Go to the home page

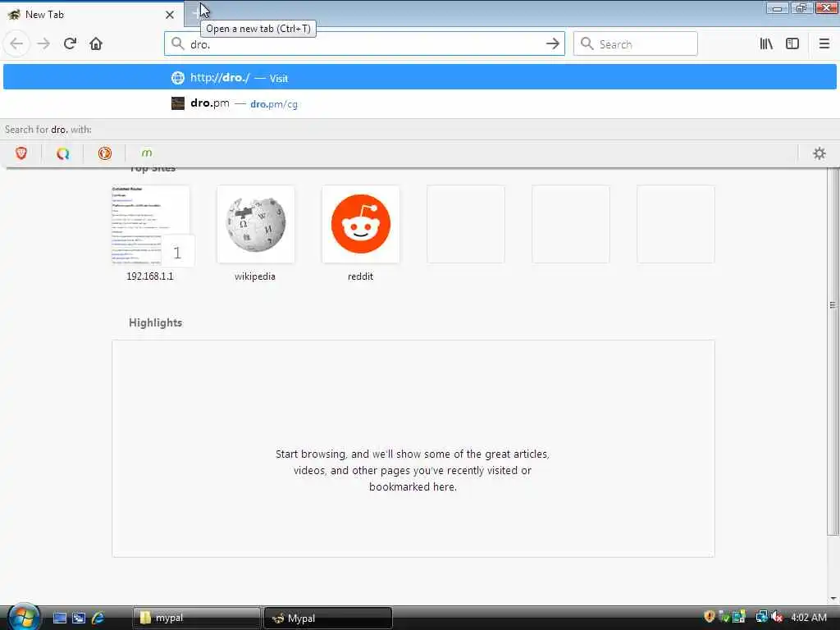click(x=96, y=44)
